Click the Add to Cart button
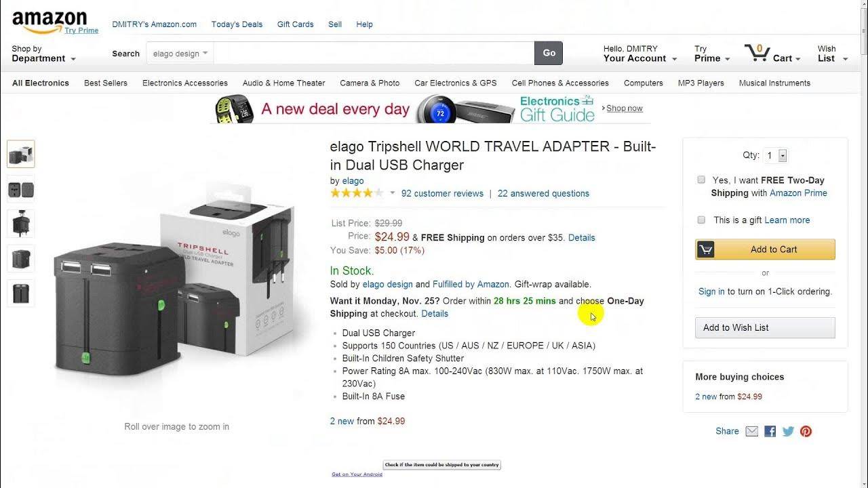This screenshot has height=488, width=868. (x=765, y=249)
